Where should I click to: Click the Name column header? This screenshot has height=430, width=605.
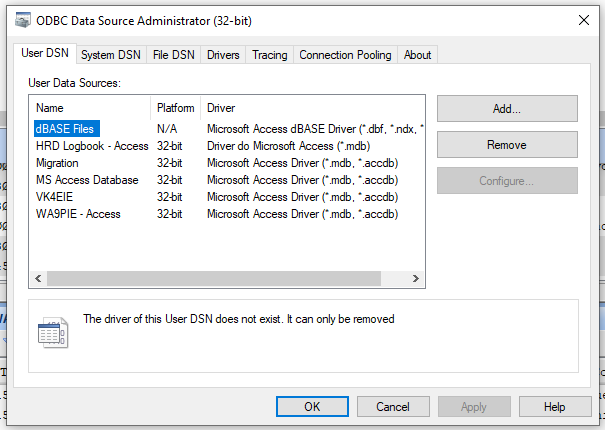click(x=90, y=108)
